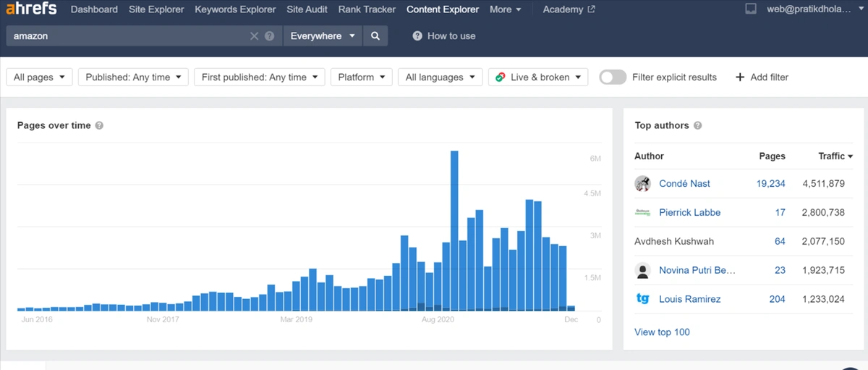Click the search magnifier button
Screen dimensions: 868x370
click(375, 35)
